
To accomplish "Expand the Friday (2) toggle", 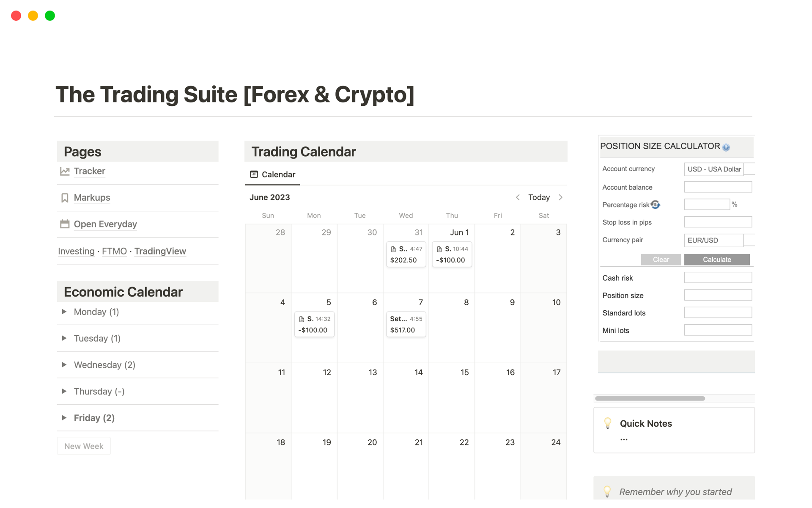I will [64, 418].
